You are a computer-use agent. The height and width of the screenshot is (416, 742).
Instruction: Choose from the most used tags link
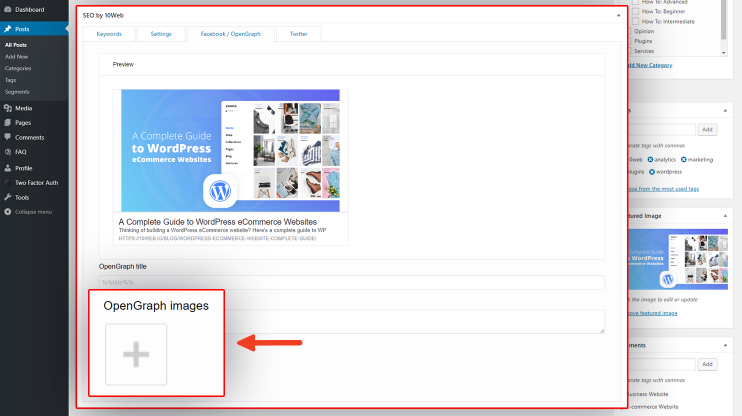click(663, 189)
